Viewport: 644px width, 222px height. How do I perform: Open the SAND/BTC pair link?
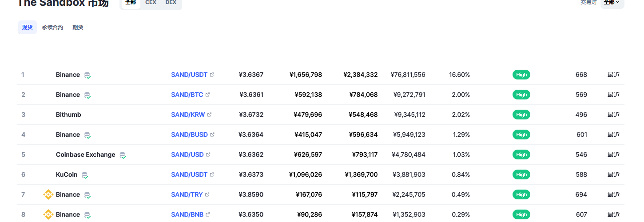click(187, 95)
